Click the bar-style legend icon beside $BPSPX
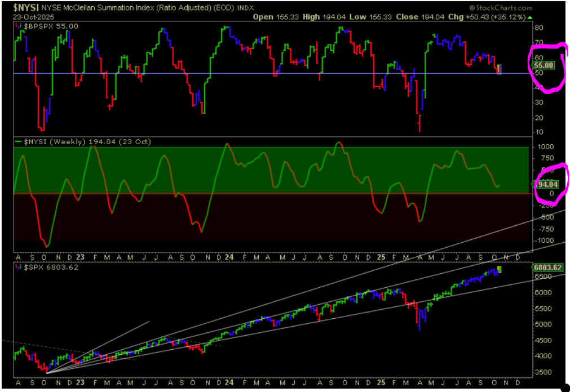Screen dimensions: 570x392 18,26
